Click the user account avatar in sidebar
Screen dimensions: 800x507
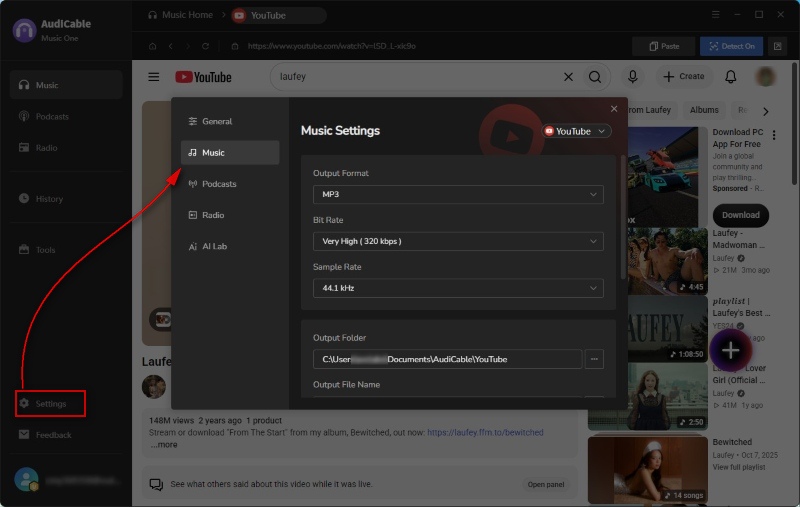point(26,479)
